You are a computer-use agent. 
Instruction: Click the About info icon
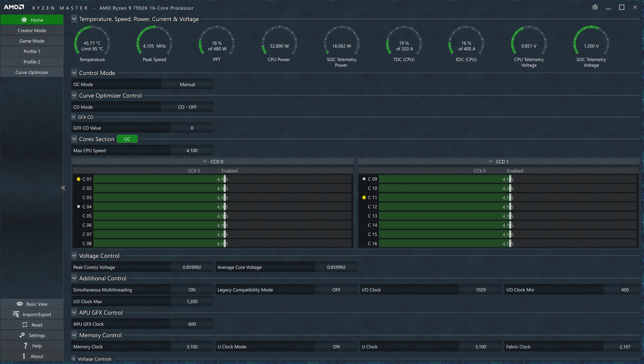(24, 356)
